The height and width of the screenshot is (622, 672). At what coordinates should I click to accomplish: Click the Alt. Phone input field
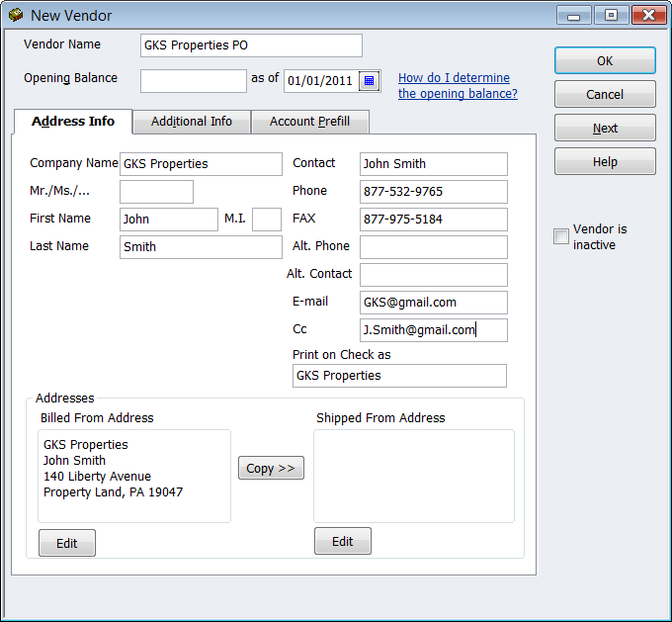click(433, 247)
